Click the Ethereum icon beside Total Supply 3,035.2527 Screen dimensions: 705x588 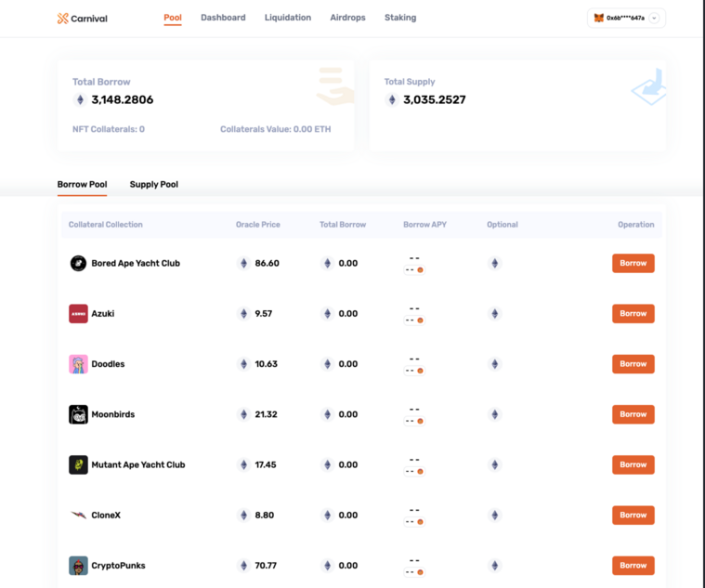392,99
